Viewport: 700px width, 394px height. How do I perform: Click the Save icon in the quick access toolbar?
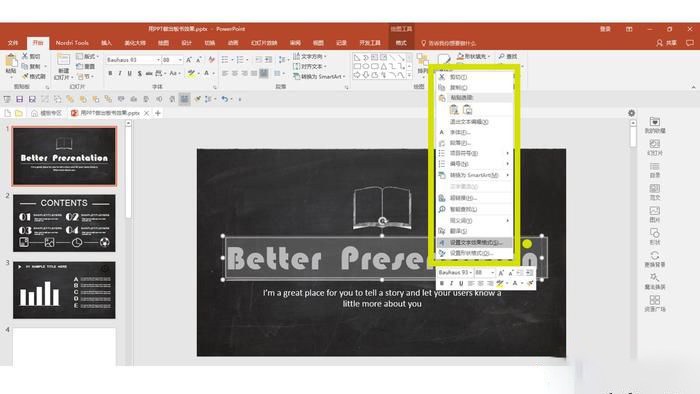[x=19, y=99]
